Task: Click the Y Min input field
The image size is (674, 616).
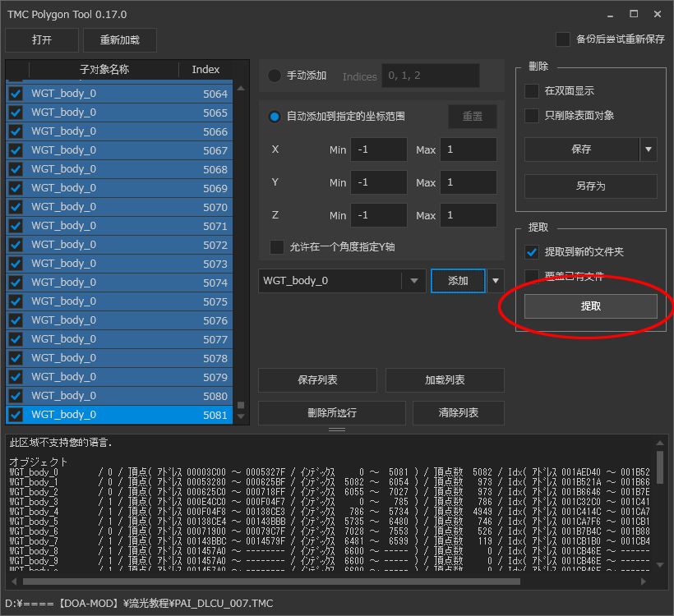Action: pos(379,182)
